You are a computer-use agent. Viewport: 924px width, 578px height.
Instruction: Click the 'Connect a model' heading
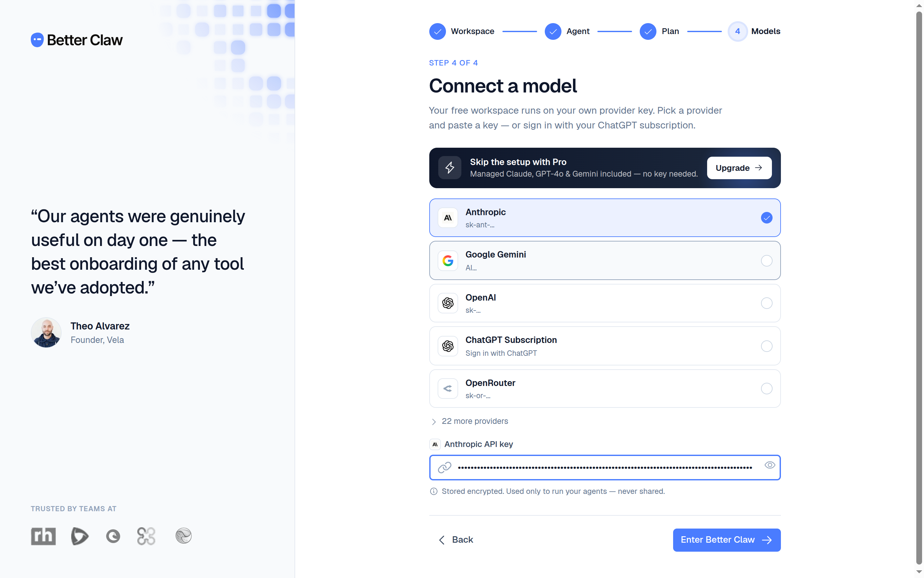(x=503, y=86)
